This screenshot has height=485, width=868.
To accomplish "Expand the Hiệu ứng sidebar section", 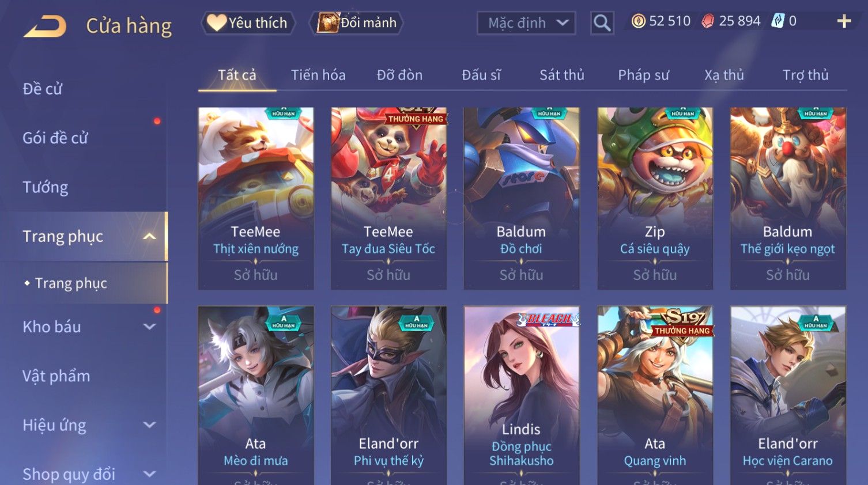I will click(x=149, y=425).
